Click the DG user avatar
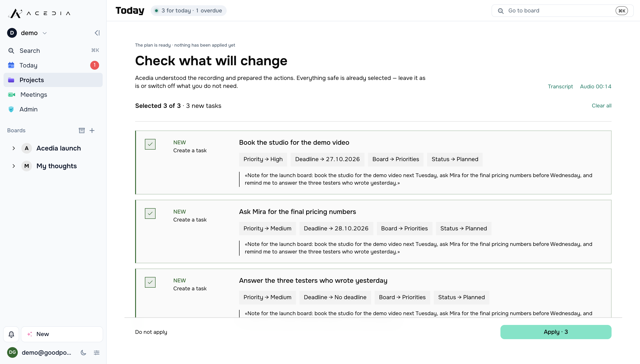The image size is (640, 364). pos(12,352)
